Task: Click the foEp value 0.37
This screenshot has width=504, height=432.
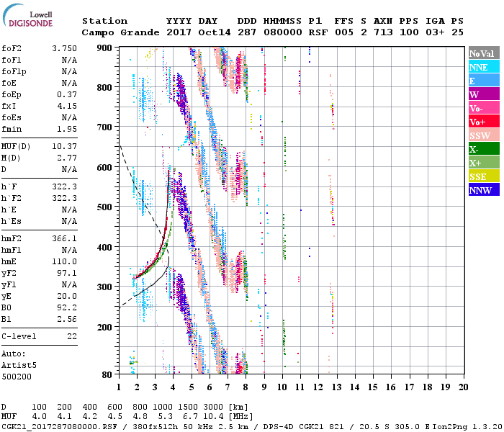Action: click(67, 94)
